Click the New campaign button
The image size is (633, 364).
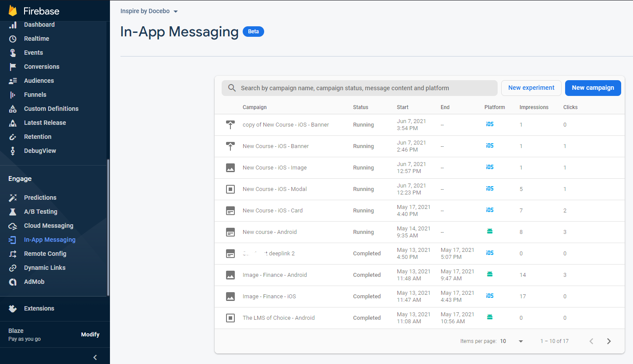pyautogui.click(x=593, y=88)
